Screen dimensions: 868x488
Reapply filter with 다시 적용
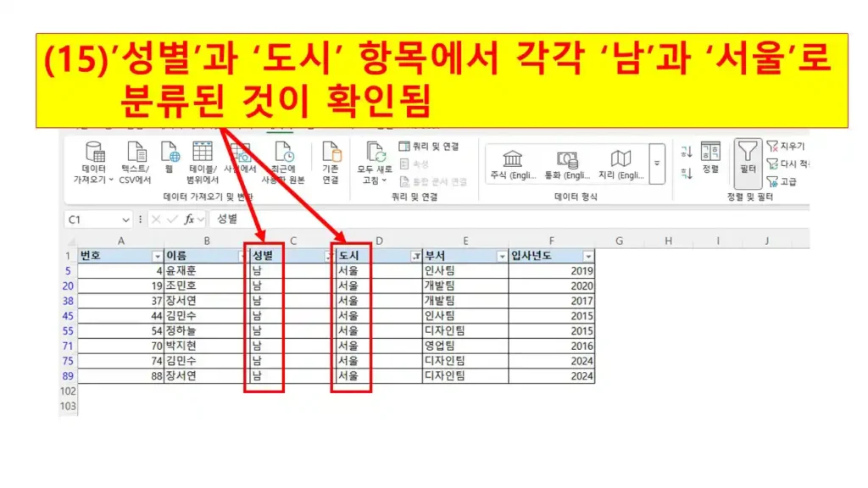click(787, 164)
